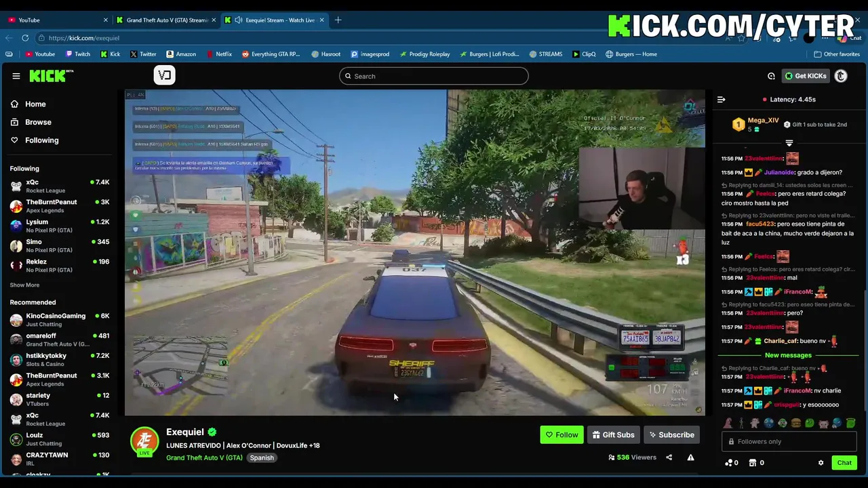
Task: Reload the page with the refresh button
Action: (25, 38)
